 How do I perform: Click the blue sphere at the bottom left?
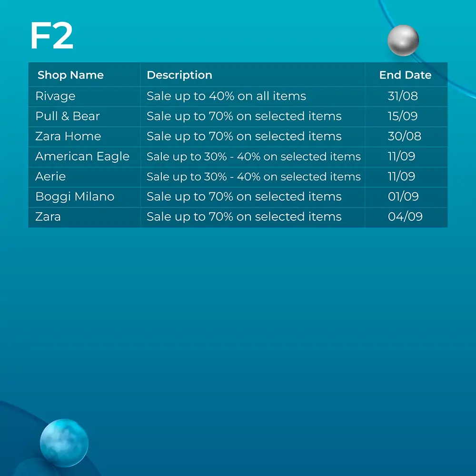click(x=64, y=443)
